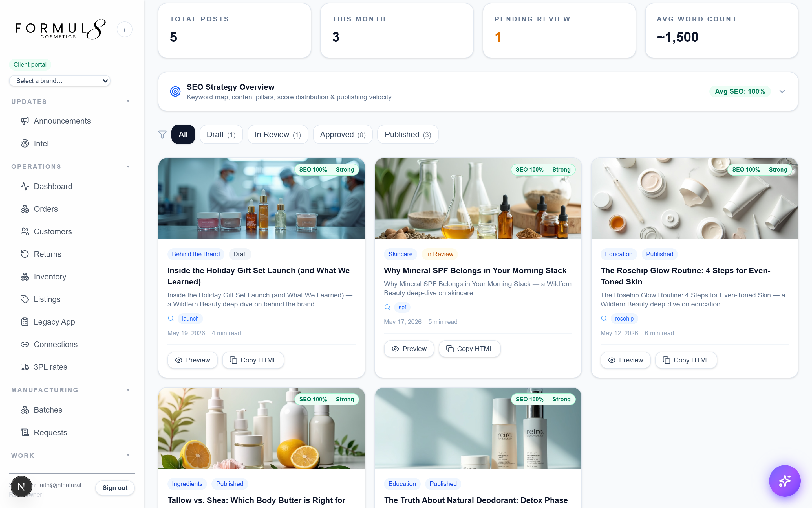Screen dimensions: 812x508
Task: Open the Select a brand dropdown
Action: click(x=60, y=81)
